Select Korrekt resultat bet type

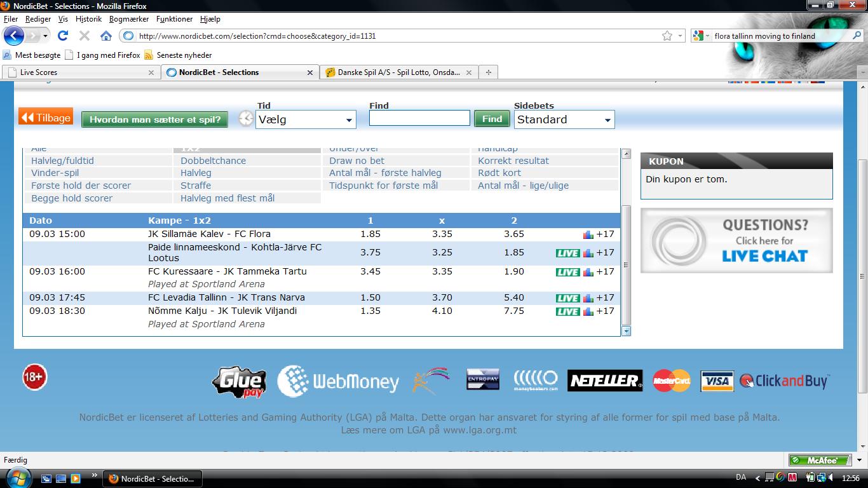513,161
